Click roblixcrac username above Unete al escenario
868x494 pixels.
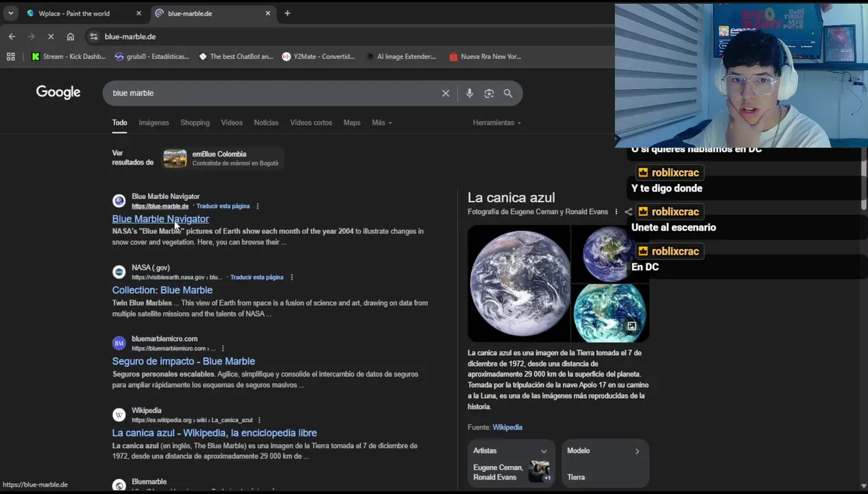675,212
